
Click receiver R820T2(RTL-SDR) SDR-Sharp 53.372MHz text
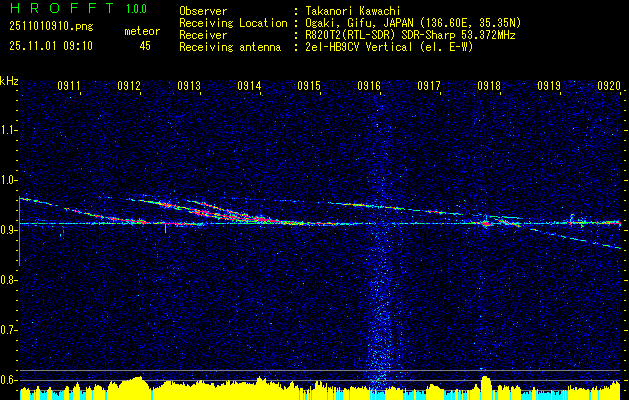click(410, 35)
